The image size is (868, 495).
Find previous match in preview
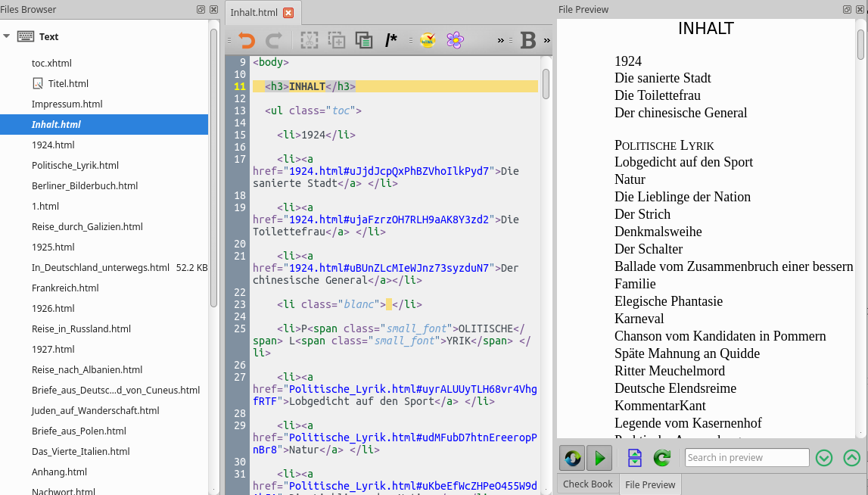tap(851, 457)
